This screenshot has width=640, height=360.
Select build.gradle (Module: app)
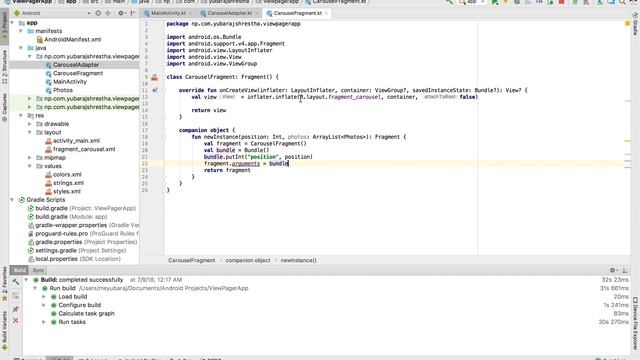coord(71,217)
